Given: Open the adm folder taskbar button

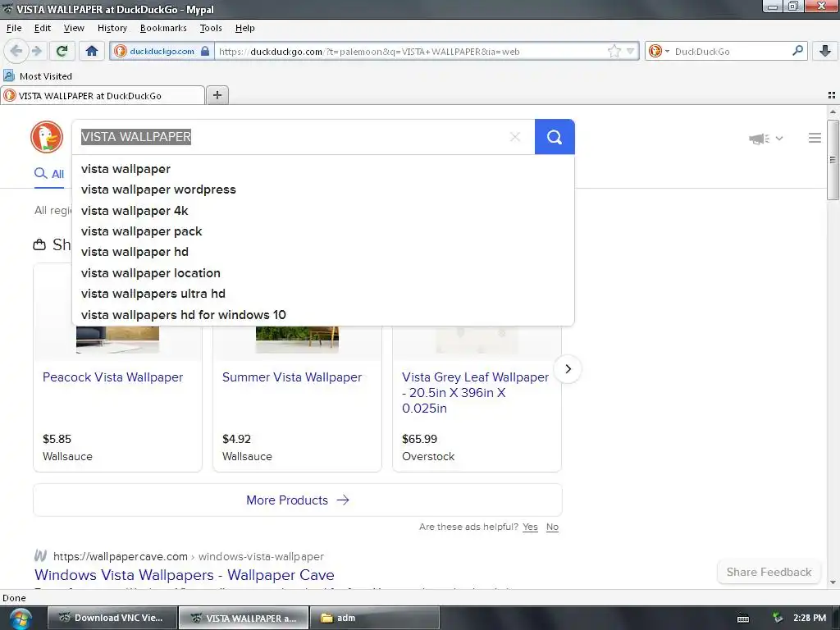Looking at the screenshot, I should pyautogui.click(x=374, y=618).
